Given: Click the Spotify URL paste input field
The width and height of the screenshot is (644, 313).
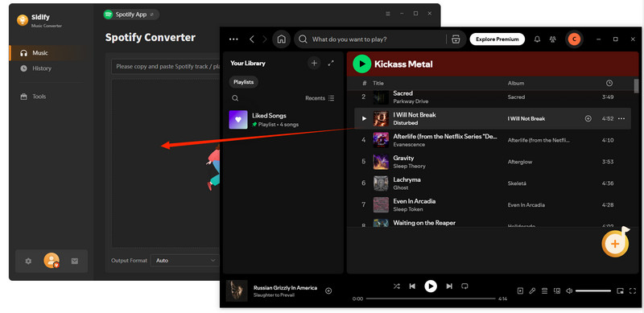Looking at the screenshot, I should click(167, 66).
